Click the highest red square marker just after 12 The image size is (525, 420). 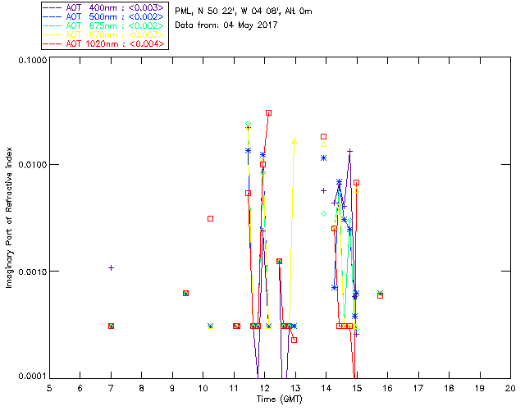pos(268,113)
